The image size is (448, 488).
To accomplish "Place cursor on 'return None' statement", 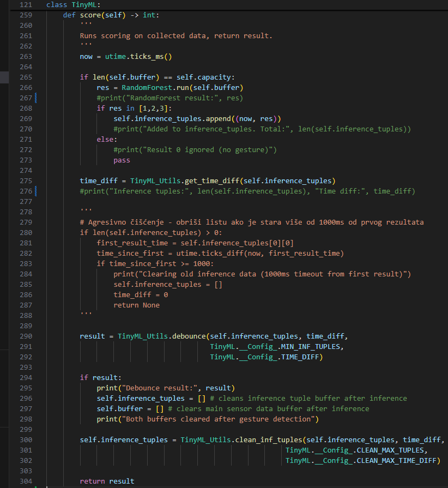I will (x=136, y=305).
